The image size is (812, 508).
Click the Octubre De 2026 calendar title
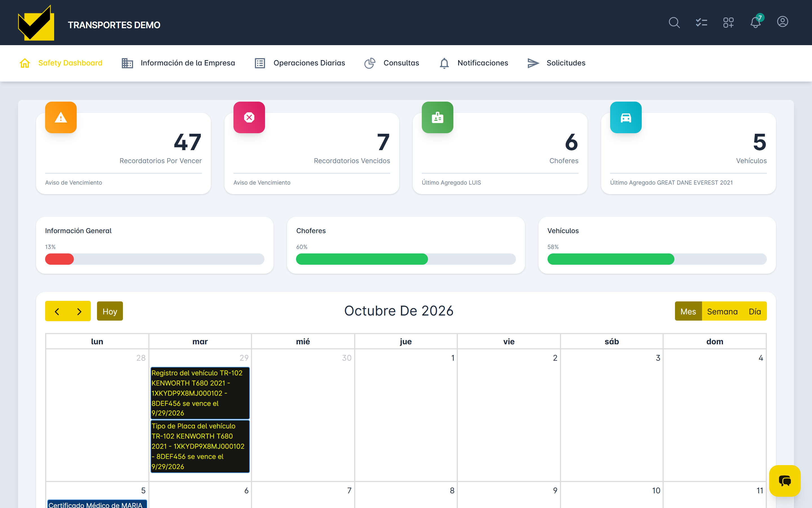[x=399, y=311]
